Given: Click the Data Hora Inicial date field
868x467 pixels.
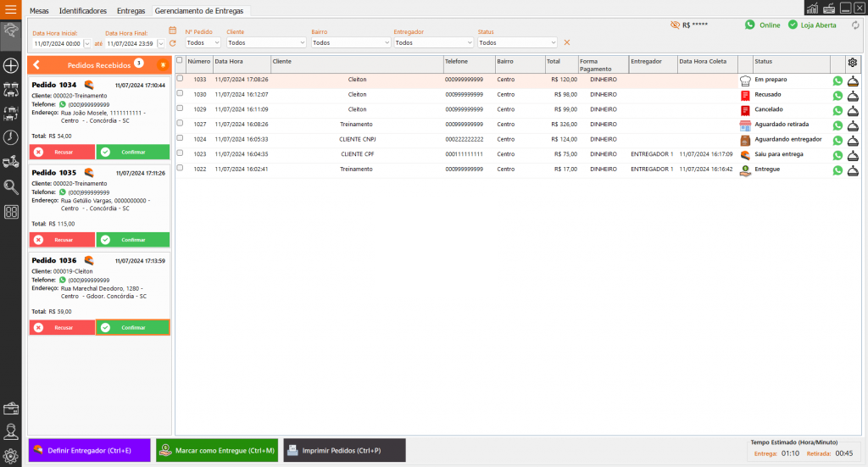Looking at the screenshot, I should 56,42.
